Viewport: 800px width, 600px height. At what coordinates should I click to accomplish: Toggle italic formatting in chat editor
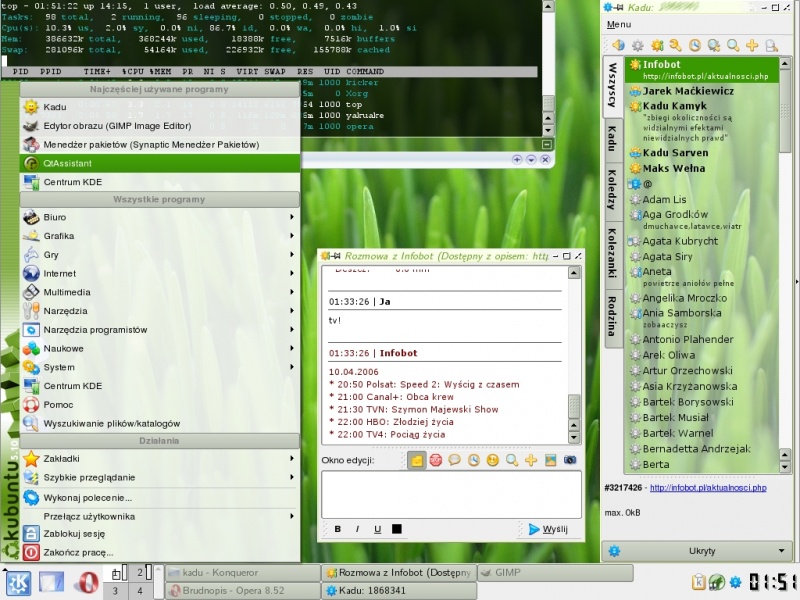tap(357, 529)
